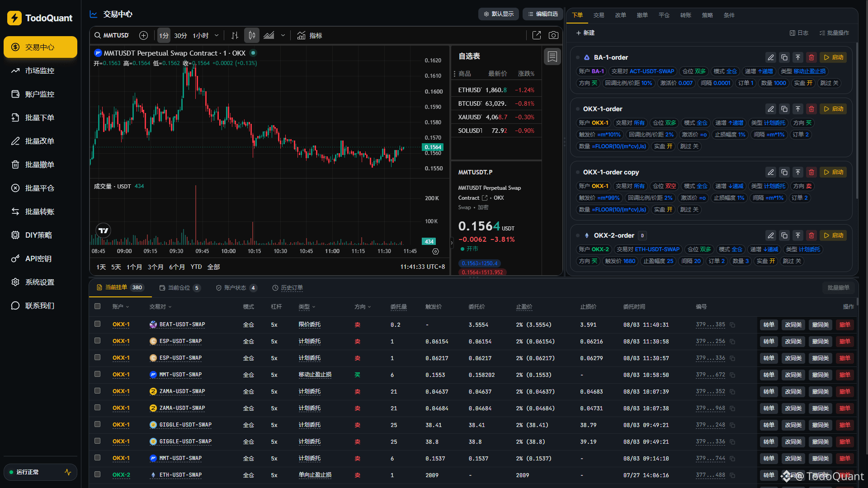Click the chart snapshot camera icon
Viewport: 868px width, 488px height.
click(x=553, y=35)
